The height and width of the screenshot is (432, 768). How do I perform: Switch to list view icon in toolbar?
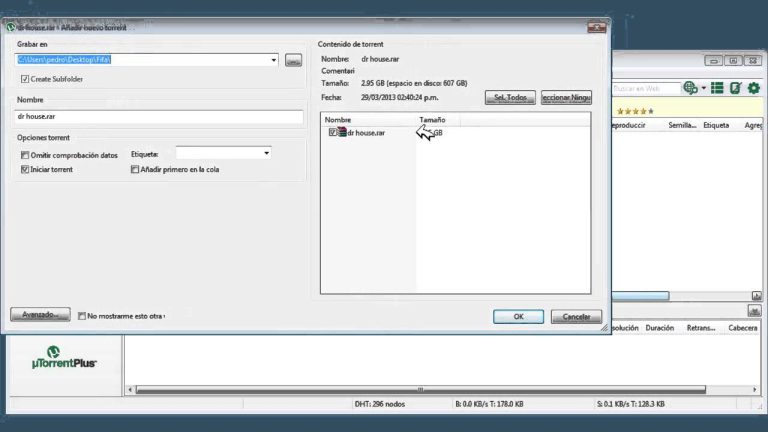[x=717, y=88]
